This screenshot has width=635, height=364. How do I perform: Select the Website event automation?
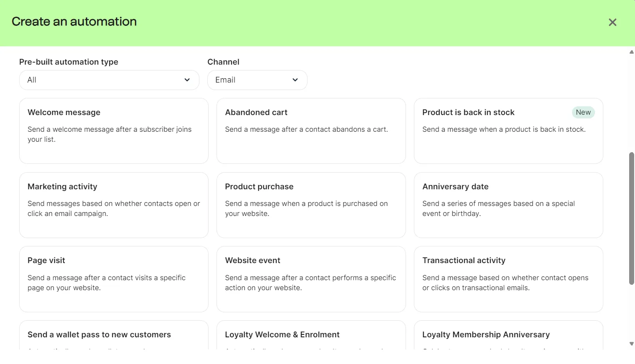coord(311,279)
